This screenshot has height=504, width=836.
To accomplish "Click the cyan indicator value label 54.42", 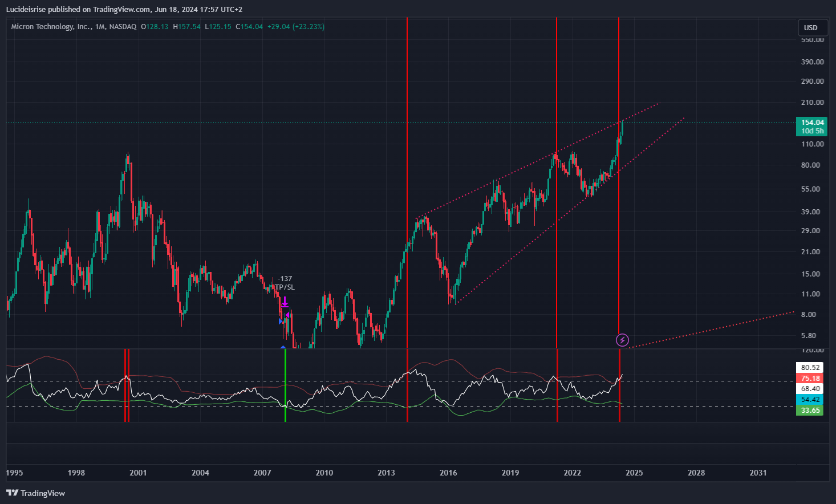I will click(810, 400).
